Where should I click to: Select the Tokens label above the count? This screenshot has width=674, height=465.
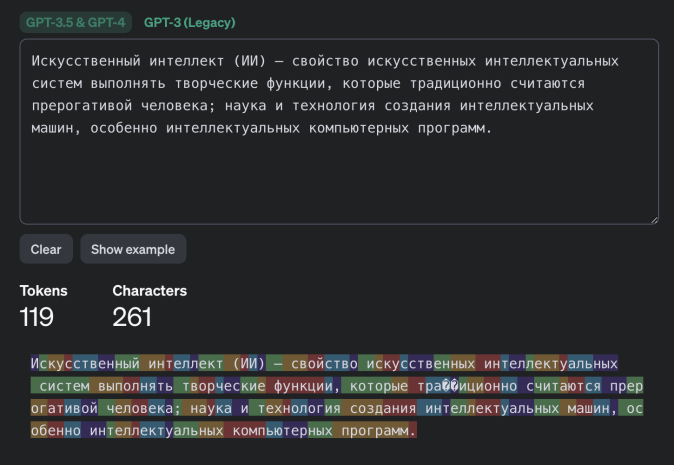click(x=44, y=291)
